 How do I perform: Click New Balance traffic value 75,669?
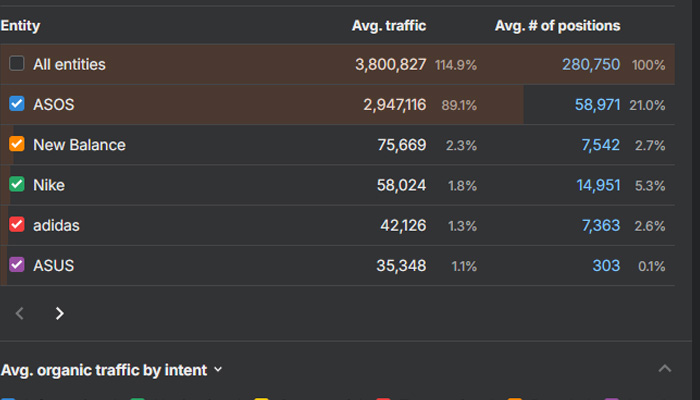[x=402, y=145]
